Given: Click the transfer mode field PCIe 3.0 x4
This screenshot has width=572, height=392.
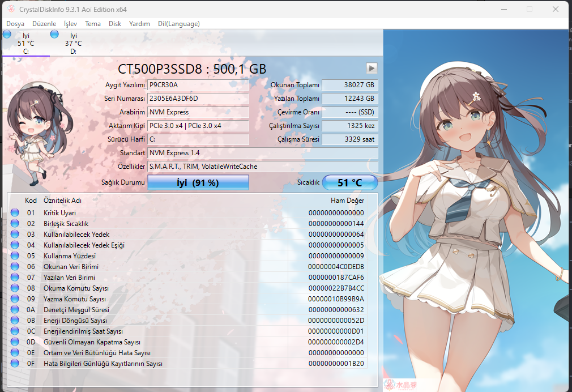Looking at the screenshot, I should (x=198, y=126).
